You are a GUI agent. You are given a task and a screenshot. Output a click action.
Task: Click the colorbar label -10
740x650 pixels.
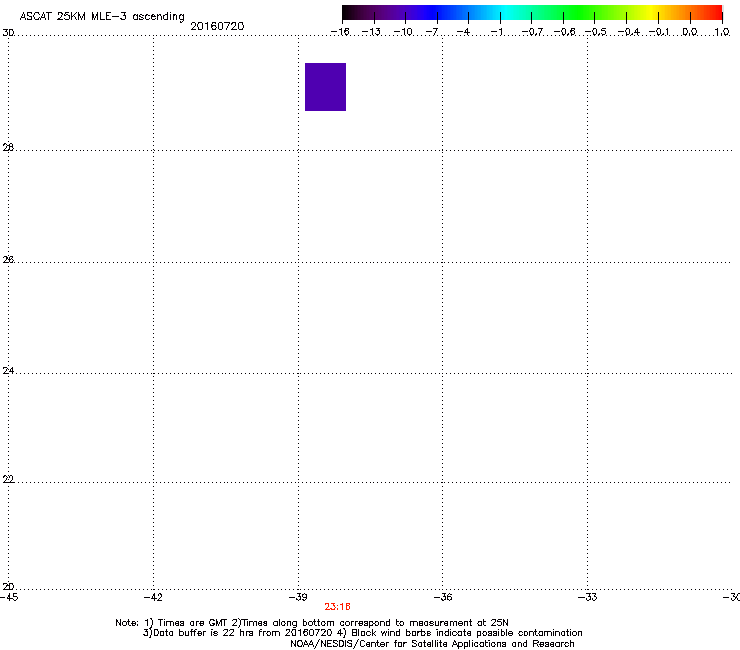pos(403,32)
